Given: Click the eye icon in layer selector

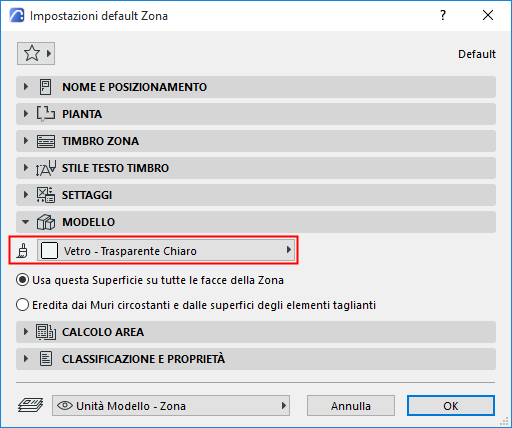Looking at the screenshot, I should (65, 406).
